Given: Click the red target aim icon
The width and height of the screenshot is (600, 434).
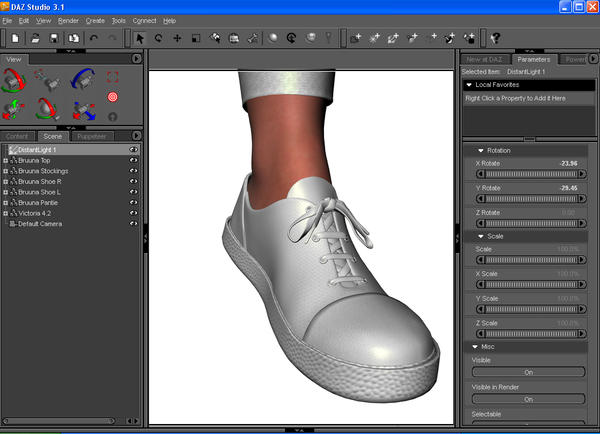Looking at the screenshot, I should (112, 97).
